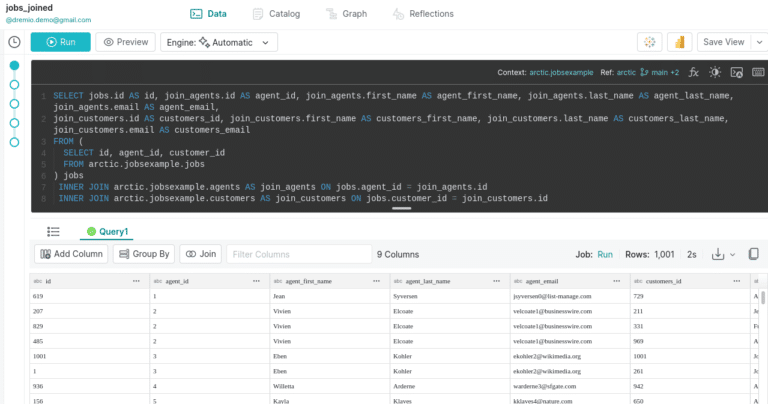
Task: Click the Filter Columns input field
Action: 295,254
